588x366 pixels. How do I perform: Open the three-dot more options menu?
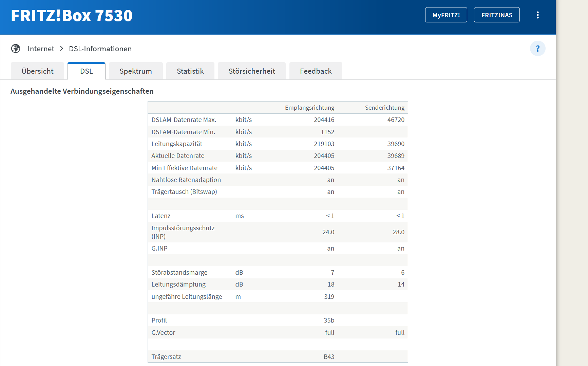(538, 15)
